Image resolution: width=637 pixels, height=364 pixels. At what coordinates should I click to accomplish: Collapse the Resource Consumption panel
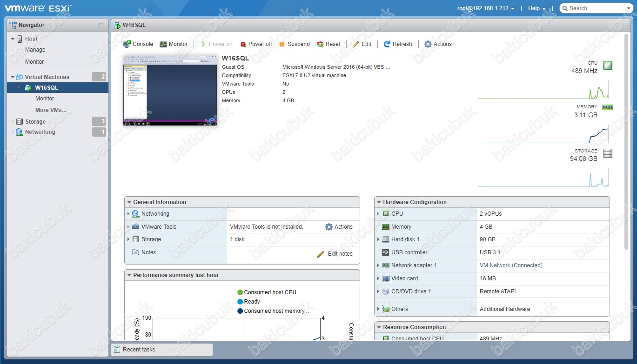click(x=379, y=327)
